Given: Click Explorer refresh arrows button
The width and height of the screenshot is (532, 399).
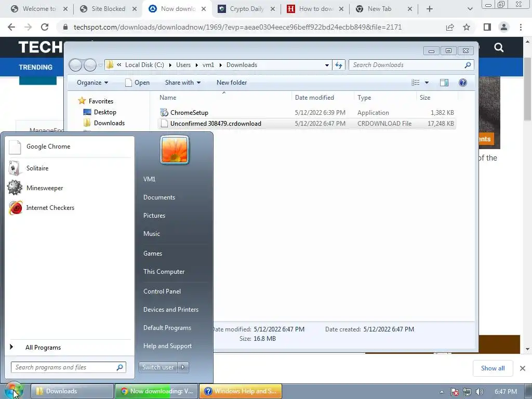Looking at the screenshot, I should click(x=339, y=65).
